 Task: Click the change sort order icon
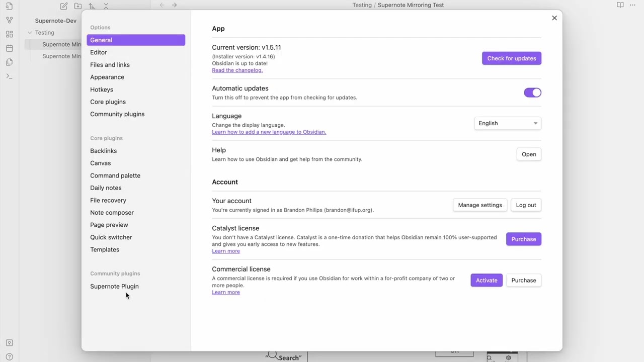92,6
